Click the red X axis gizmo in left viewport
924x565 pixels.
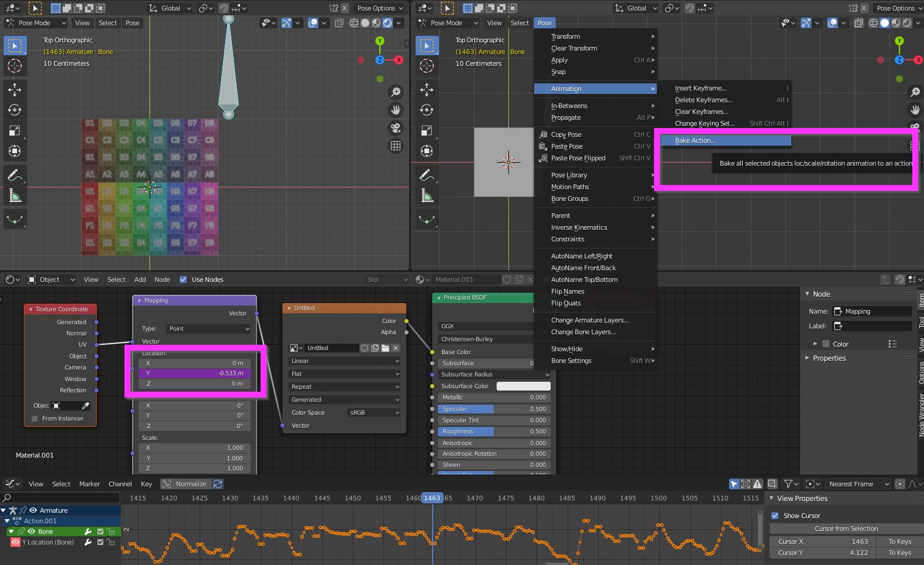coord(399,60)
